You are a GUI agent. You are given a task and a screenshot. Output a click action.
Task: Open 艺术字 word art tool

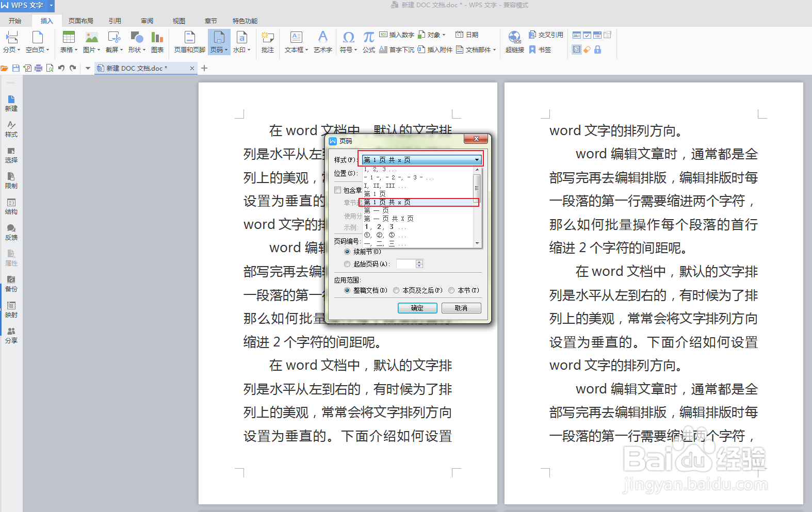coord(323,42)
